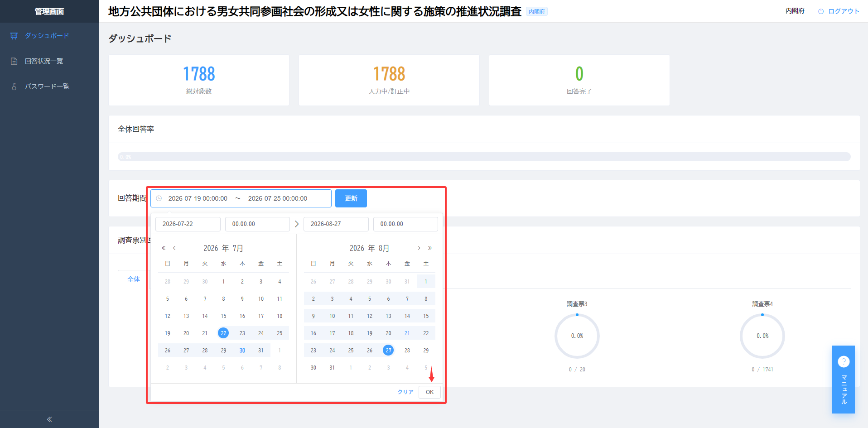Viewport: 868px width, 428px height.
Task: Click the dashboard sidebar icon
Action: [14, 36]
